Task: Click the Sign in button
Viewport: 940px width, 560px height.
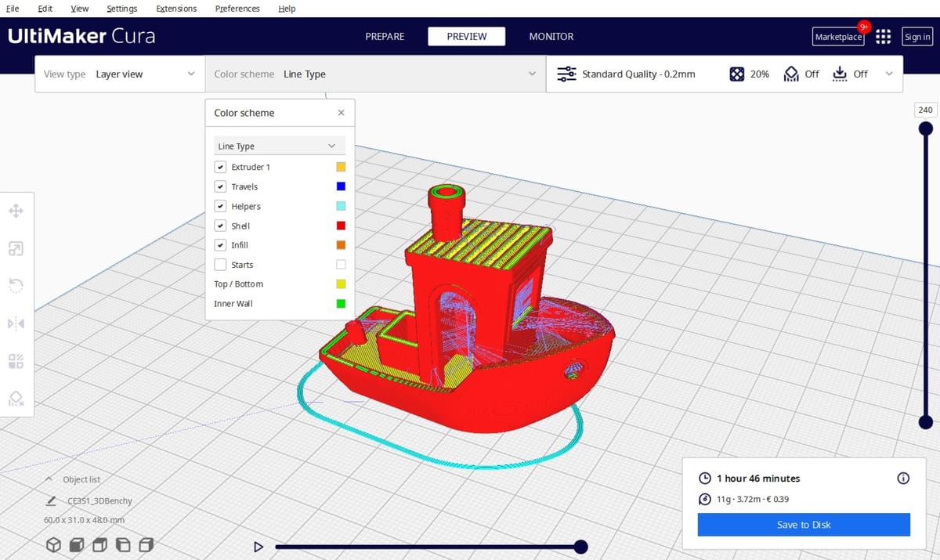Action: pos(917,37)
